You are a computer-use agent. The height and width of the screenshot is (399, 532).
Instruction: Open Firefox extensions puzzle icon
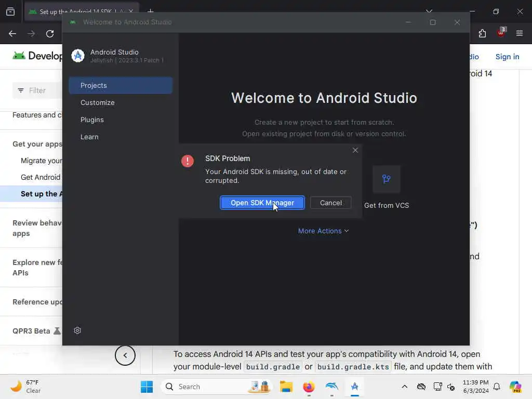pyautogui.click(x=482, y=33)
